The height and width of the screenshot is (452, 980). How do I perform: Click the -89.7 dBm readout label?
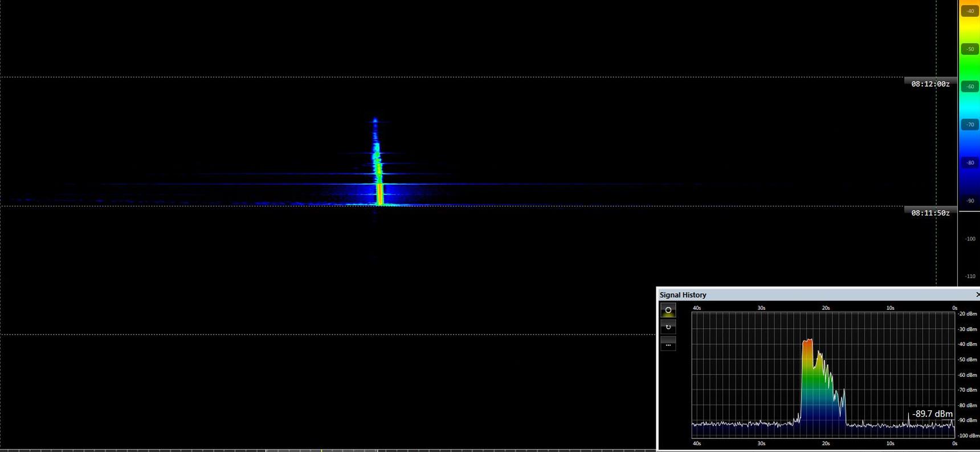932,414
